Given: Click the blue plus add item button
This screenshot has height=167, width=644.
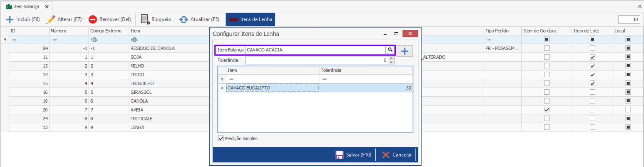Looking at the screenshot, I should pyautogui.click(x=405, y=51).
